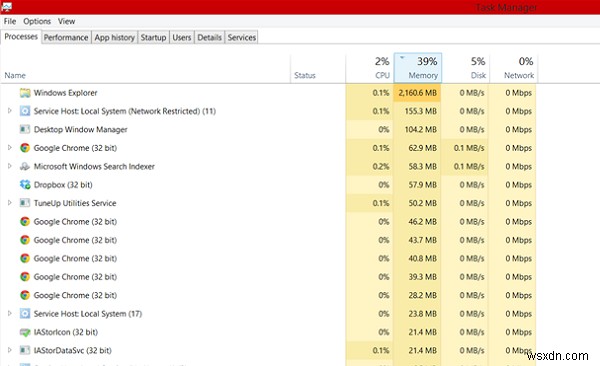The image size is (600, 366).
Task: Sort processes by Memory column
Action: [x=418, y=68]
